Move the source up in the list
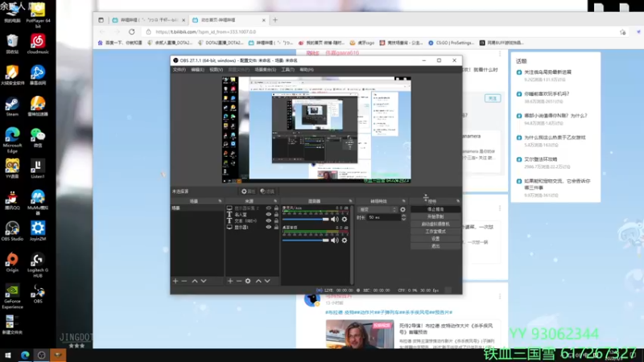 (258, 281)
